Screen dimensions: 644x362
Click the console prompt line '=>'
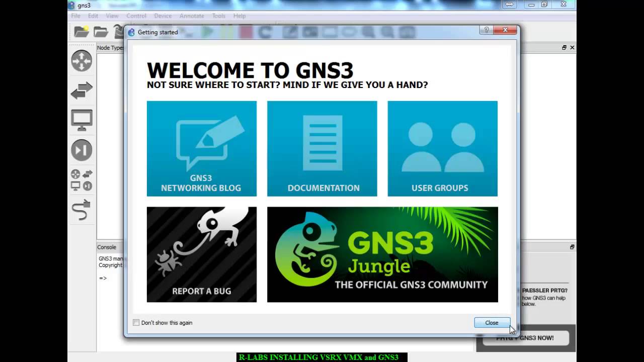pyautogui.click(x=103, y=278)
